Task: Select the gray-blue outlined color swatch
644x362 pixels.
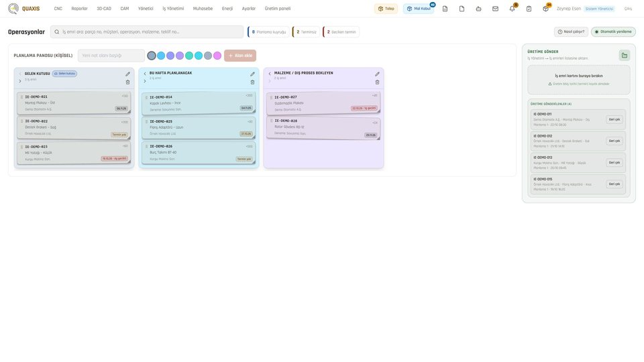Action: coord(152,56)
